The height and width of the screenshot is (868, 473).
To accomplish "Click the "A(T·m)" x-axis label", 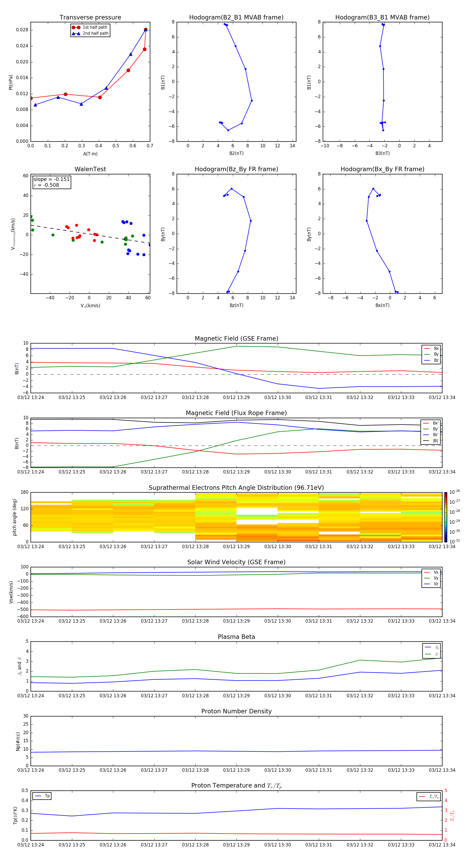I will coord(90,154).
